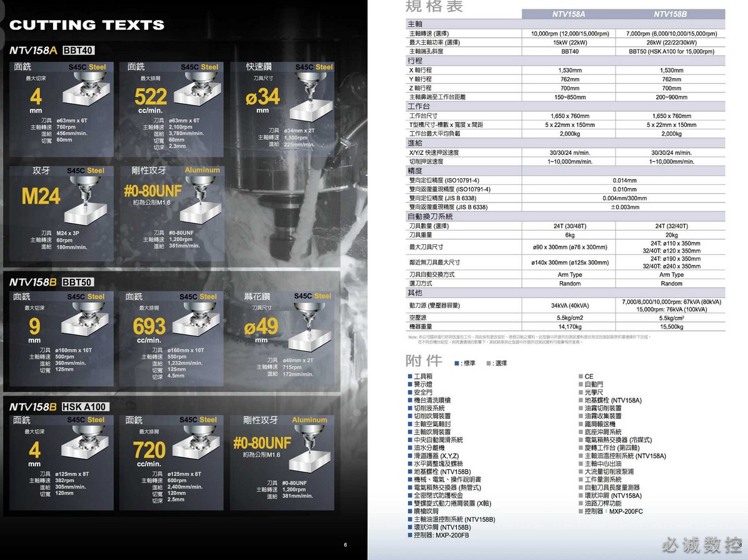Select the "M24" tapping value

[x=41, y=196]
